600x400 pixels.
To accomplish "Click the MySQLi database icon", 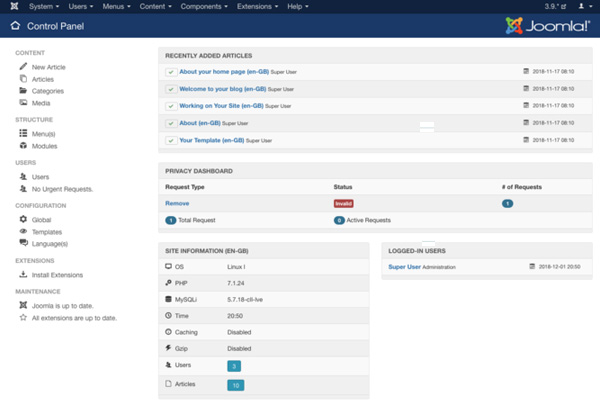I will click(168, 299).
